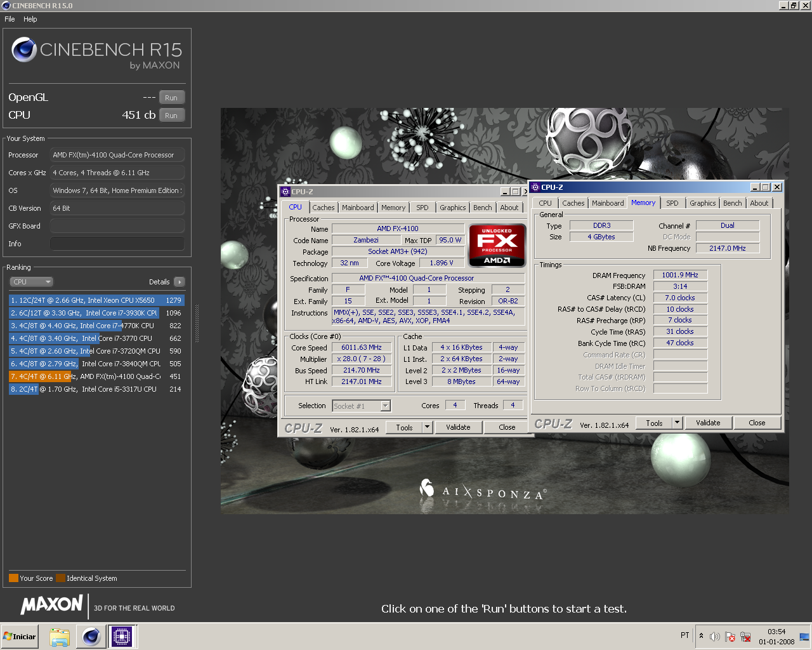The image size is (812, 650).
Task: Select the Xeon X5650 ranking row
Action: pyautogui.click(x=96, y=300)
